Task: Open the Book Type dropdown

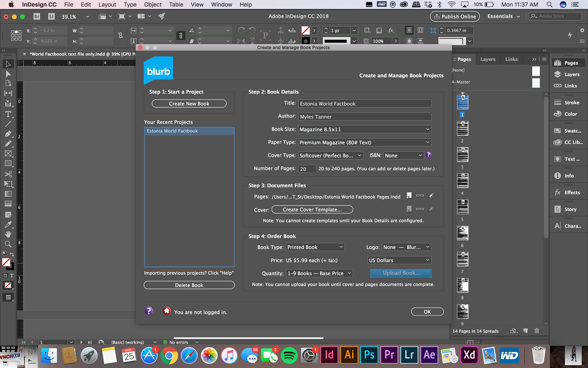Action: coord(315,247)
